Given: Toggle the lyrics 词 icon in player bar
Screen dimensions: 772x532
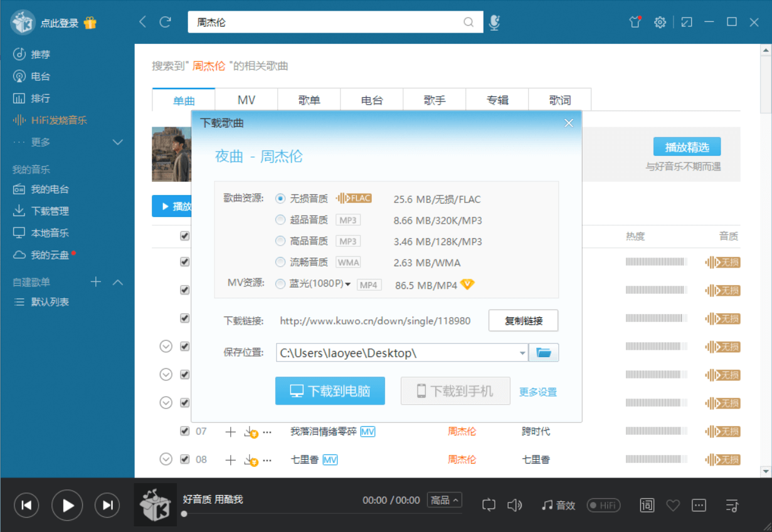Looking at the screenshot, I should coord(647,505).
